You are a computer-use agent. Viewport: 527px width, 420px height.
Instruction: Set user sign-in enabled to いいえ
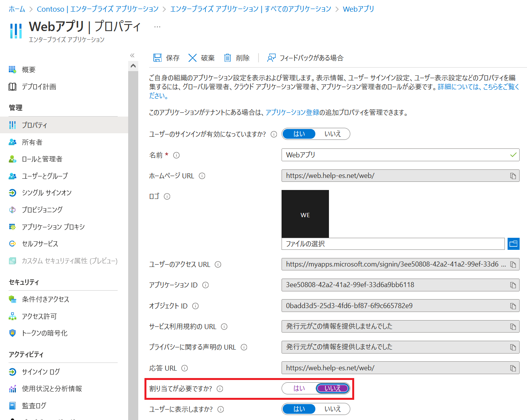click(333, 134)
